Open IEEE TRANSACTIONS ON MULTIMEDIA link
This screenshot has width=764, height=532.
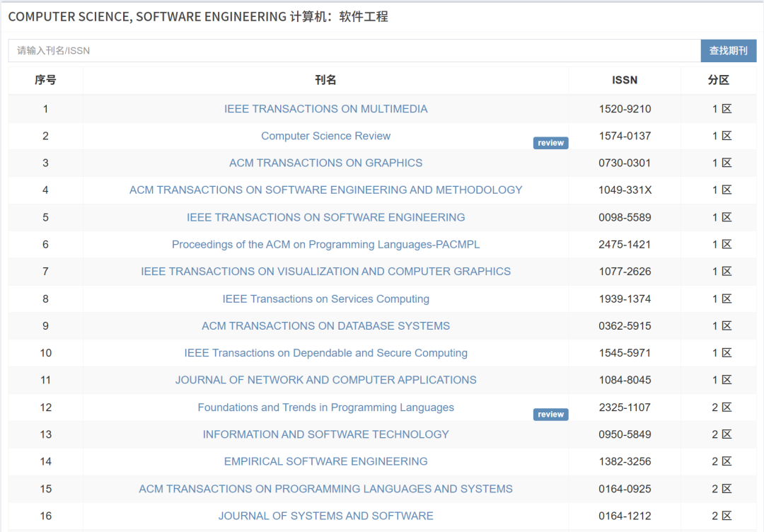(x=325, y=109)
